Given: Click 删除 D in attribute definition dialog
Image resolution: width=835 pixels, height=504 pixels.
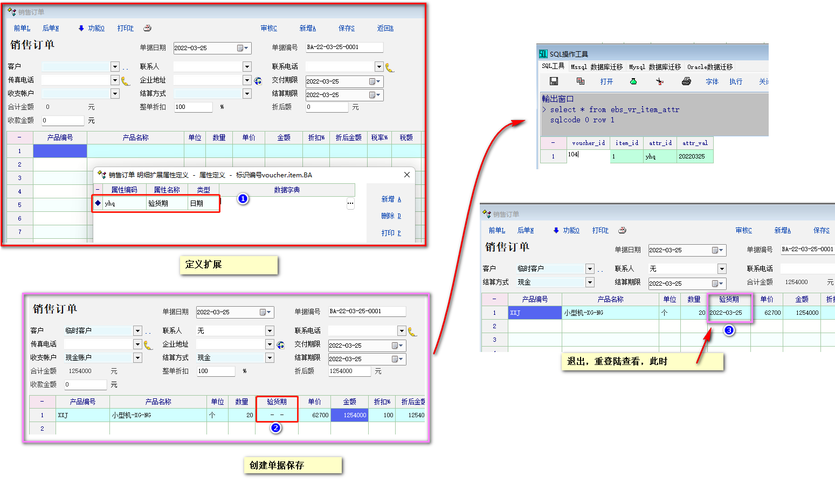Looking at the screenshot, I should click(x=391, y=216).
